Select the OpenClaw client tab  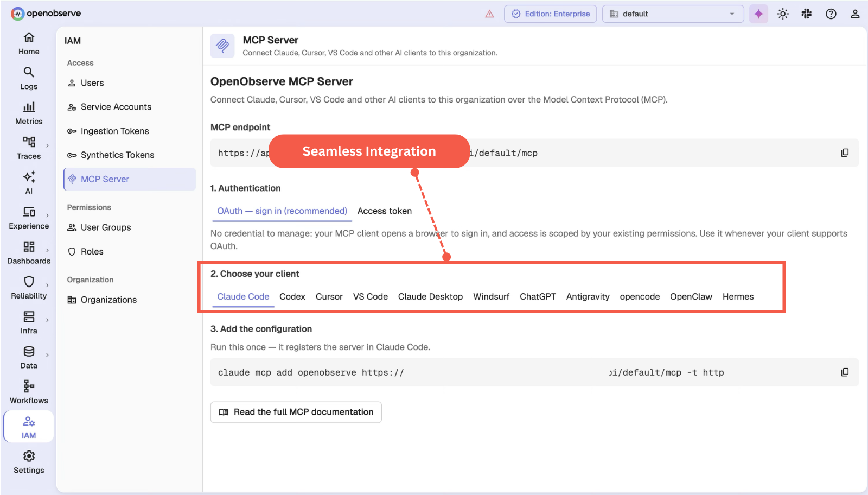pos(691,297)
